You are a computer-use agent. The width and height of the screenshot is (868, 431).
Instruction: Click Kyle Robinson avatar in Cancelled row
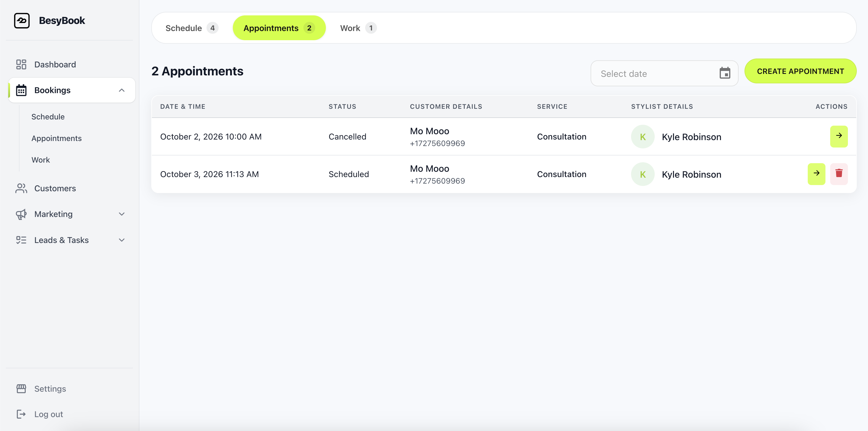[x=643, y=137]
